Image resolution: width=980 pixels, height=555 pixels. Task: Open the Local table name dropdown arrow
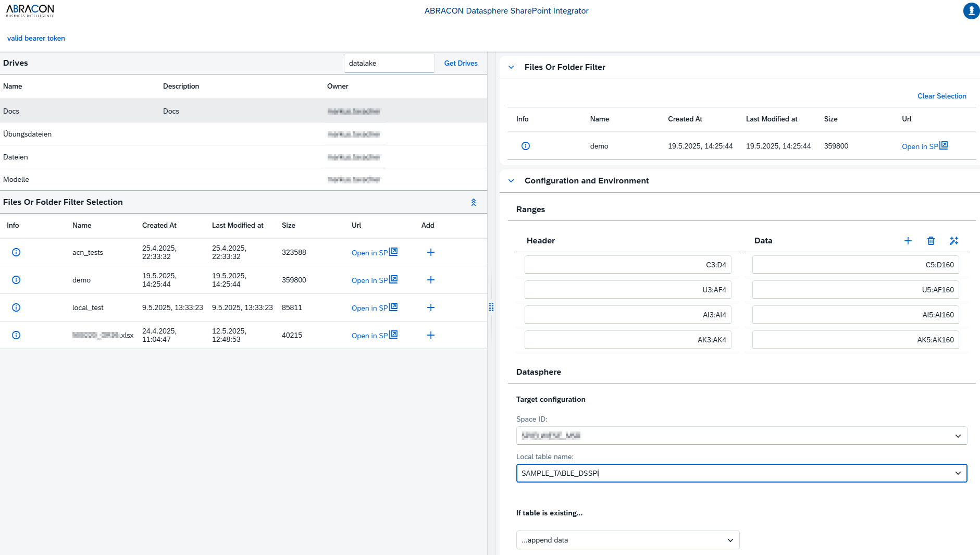pyautogui.click(x=958, y=473)
